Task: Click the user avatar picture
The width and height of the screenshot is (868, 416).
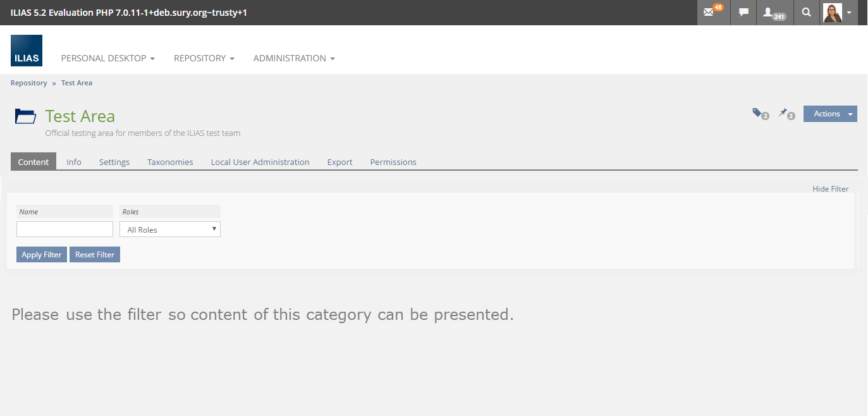Action: coord(833,12)
